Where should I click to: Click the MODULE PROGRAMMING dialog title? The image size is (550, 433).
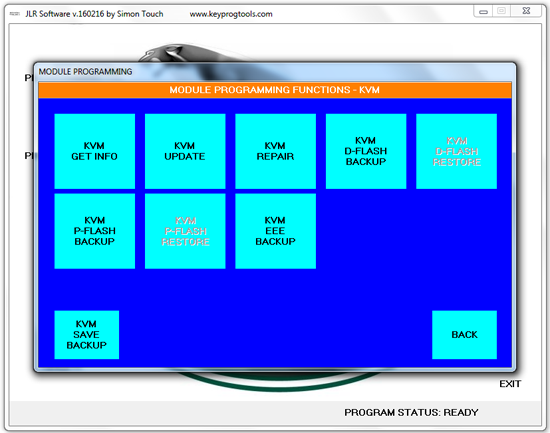(x=85, y=72)
